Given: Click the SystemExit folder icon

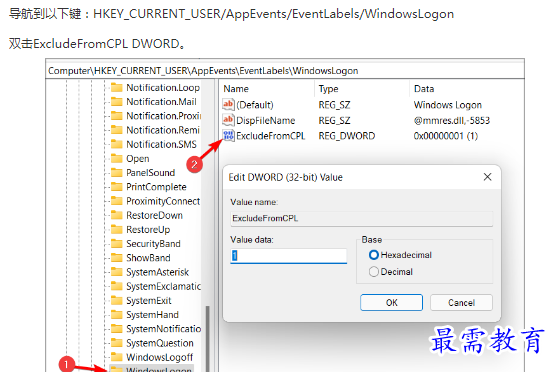Looking at the screenshot, I should click(116, 300).
